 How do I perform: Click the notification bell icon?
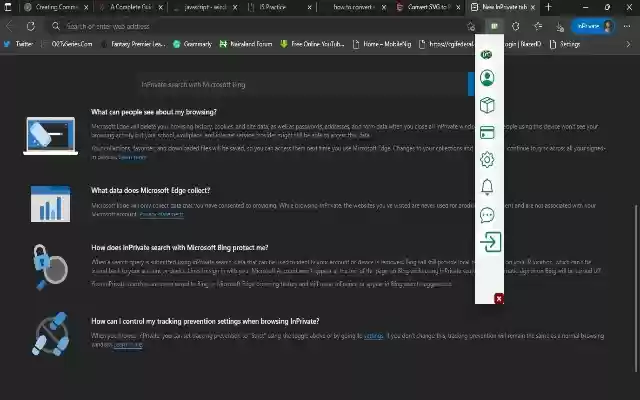[487, 187]
